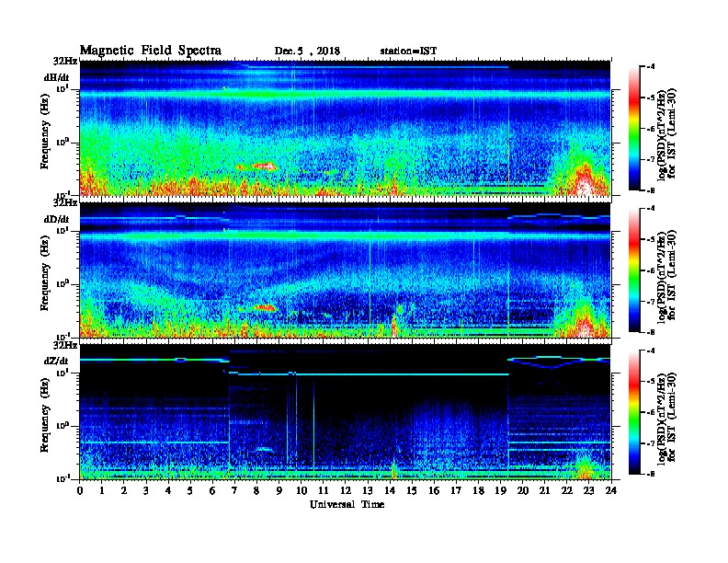Viewport: 728px width, 563px height.
Task: Pick the dD/dt panel color bar
Action: [634, 270]
